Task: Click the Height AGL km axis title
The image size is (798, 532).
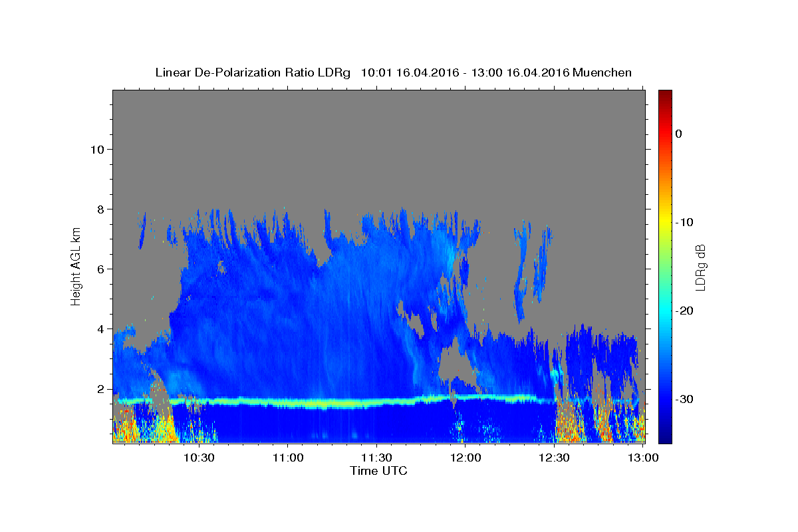Action: (x=76, y=265)
